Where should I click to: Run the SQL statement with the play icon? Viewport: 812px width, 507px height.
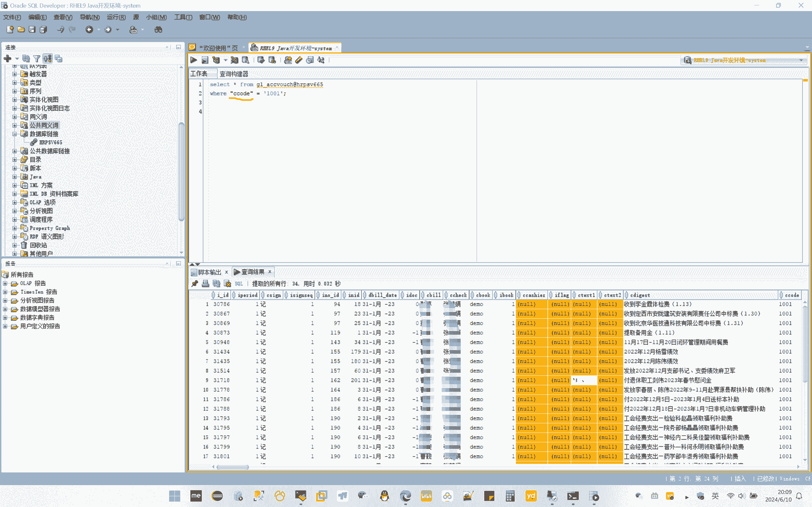[194, 60]
